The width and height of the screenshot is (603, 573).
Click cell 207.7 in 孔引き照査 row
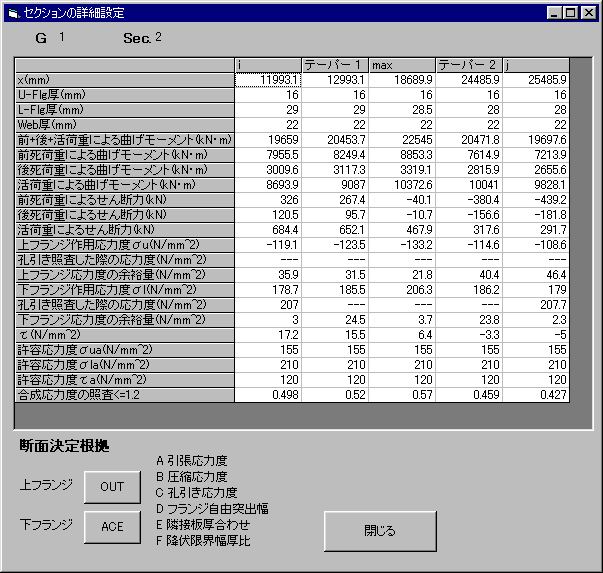tap(536, 305)
